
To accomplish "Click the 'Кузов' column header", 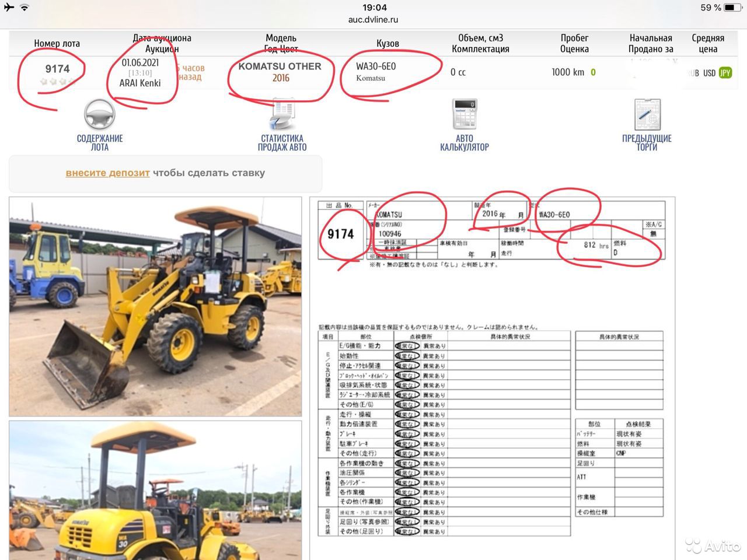I will (x=388, y=43).
